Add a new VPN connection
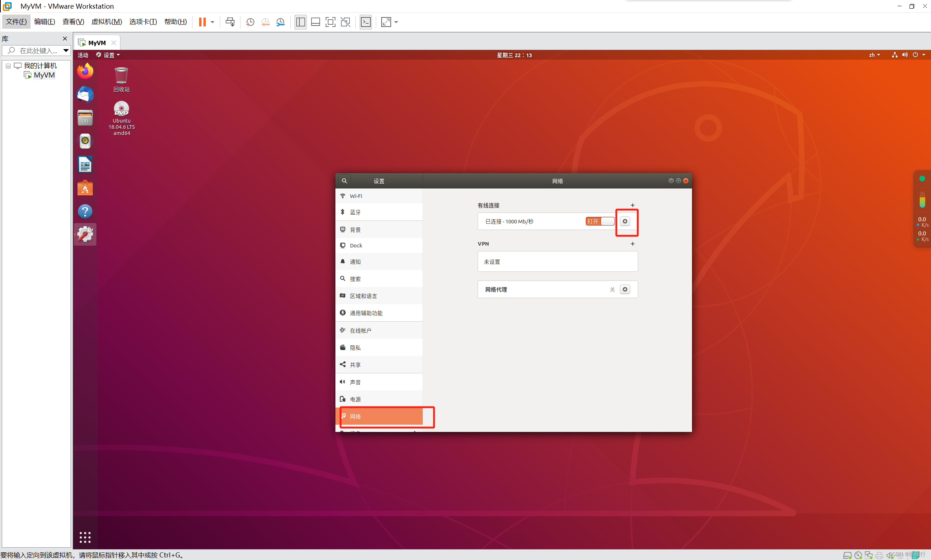 coord(633,244)
